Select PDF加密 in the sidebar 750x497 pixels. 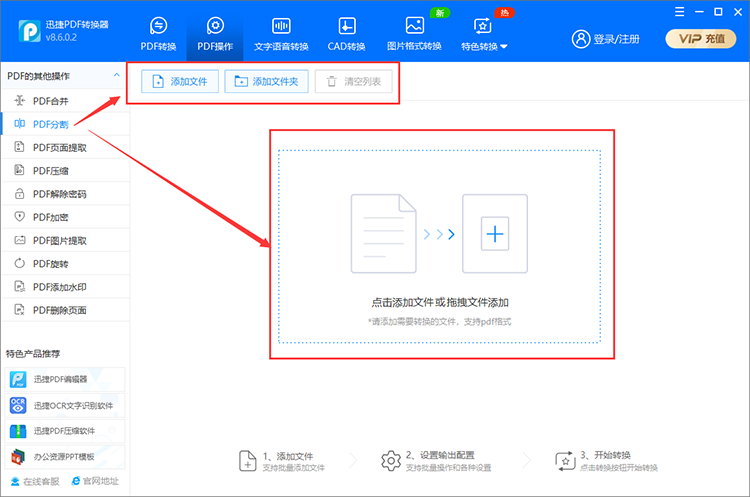point(66,217)
